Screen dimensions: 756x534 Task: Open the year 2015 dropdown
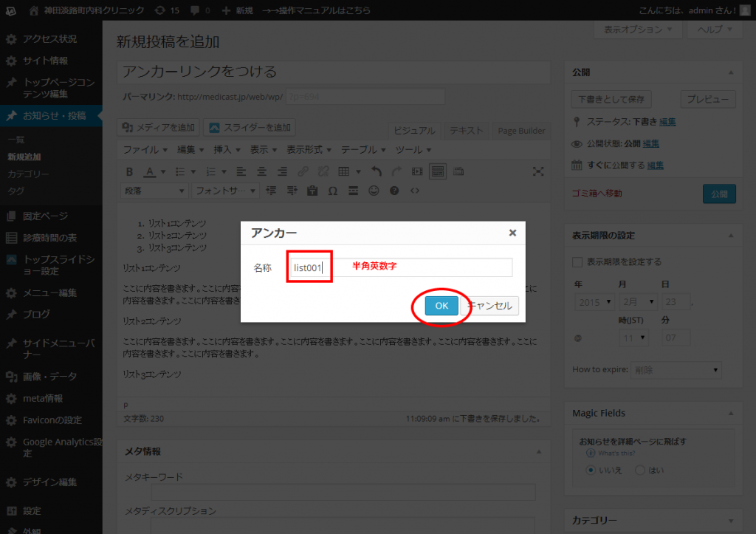pos(595,302)
